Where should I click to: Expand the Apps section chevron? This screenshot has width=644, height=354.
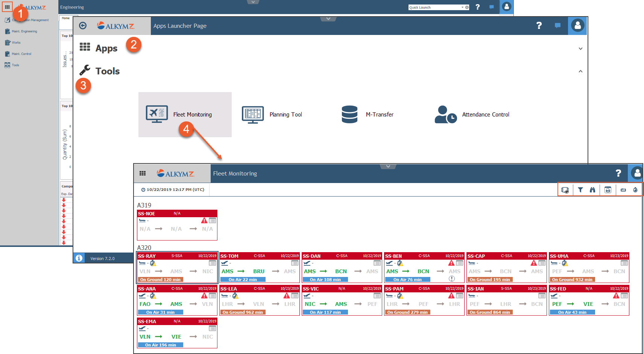[580, 49]
